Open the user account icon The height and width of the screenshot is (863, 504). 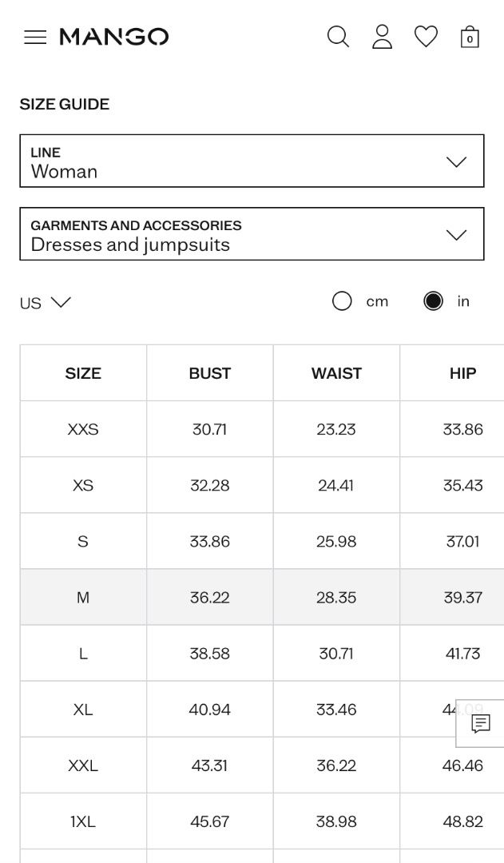pyautogui.click(x=382, y=37)
